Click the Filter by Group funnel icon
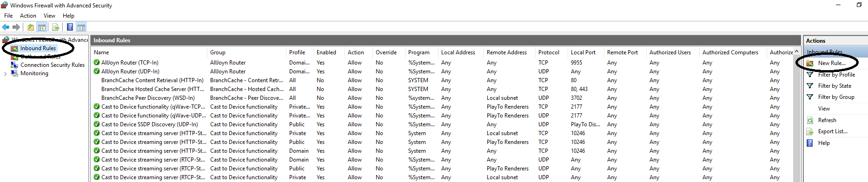This screenshot has height=182, width=868. point(809,97)
